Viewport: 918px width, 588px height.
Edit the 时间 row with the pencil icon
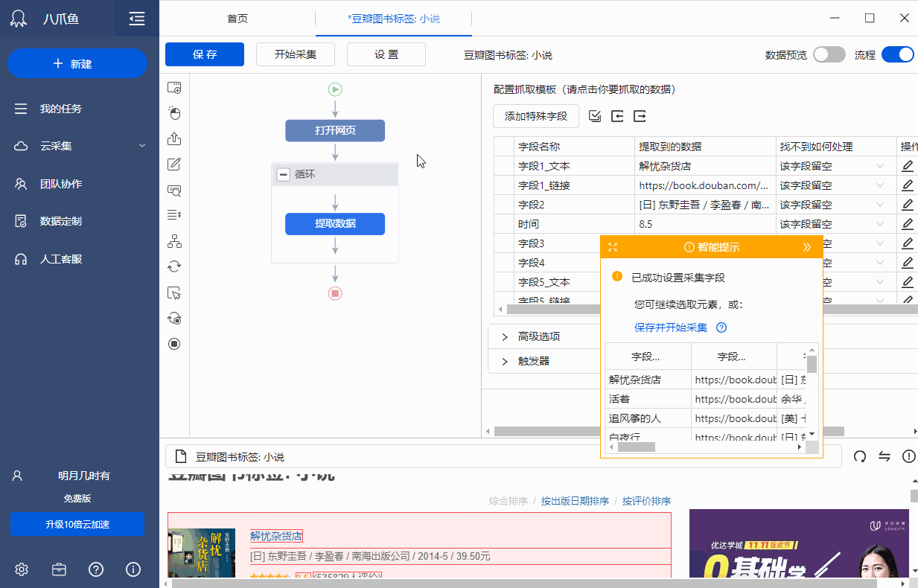tap(908, 224)
